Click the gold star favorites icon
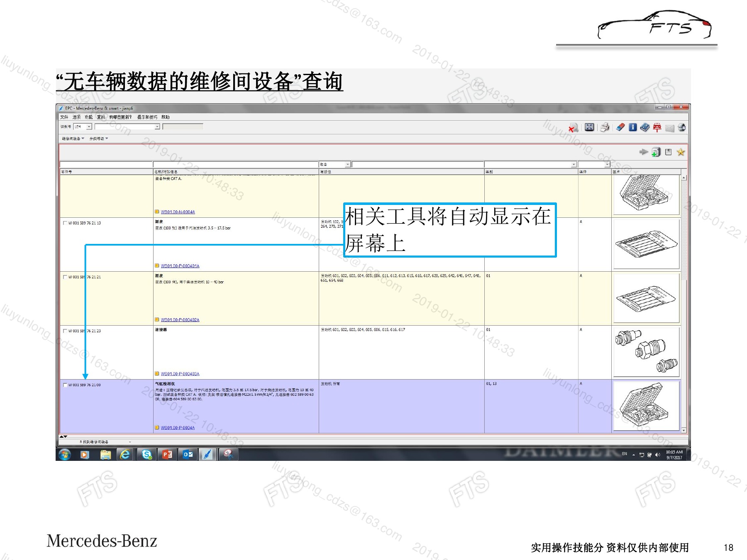Screen dimensions: 747x560 point(681,152)
